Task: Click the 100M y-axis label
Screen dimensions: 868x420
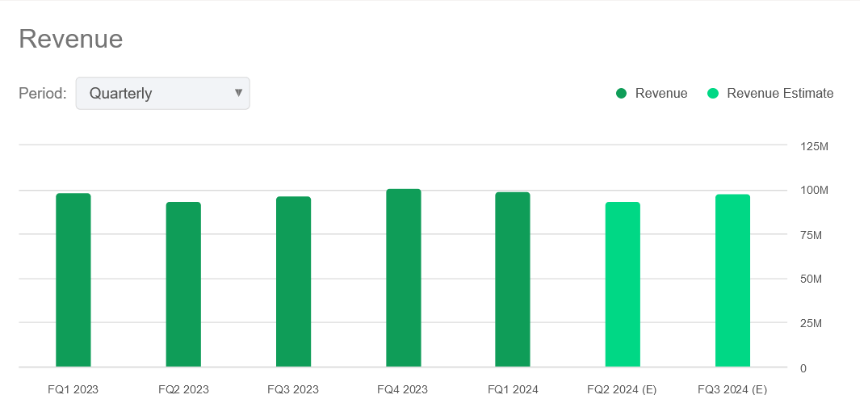Action: click(814, 191)
